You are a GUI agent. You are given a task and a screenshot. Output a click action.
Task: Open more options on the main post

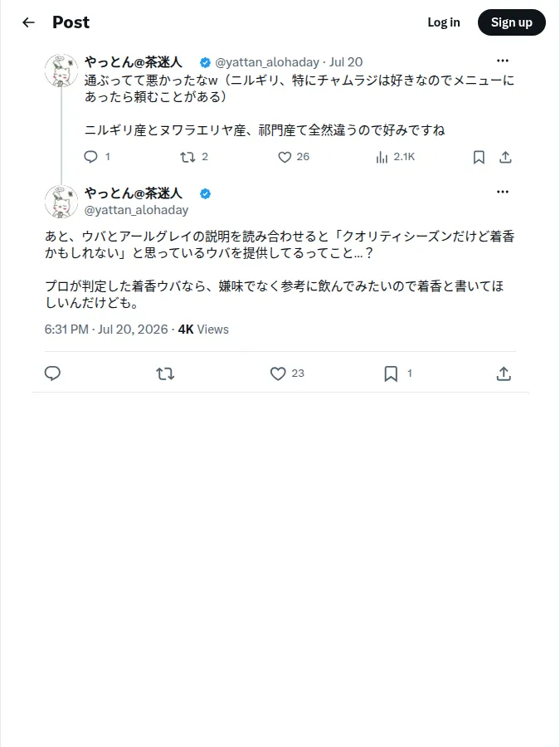(x=503, y=192)
